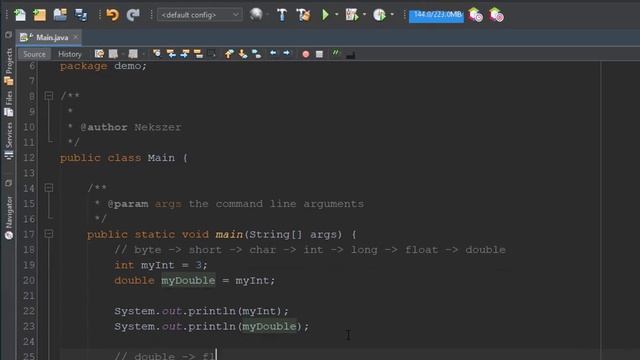This screenshot has height=360, width=640.
Task: Click the New File toolbar icon
Action: point(20,15)
